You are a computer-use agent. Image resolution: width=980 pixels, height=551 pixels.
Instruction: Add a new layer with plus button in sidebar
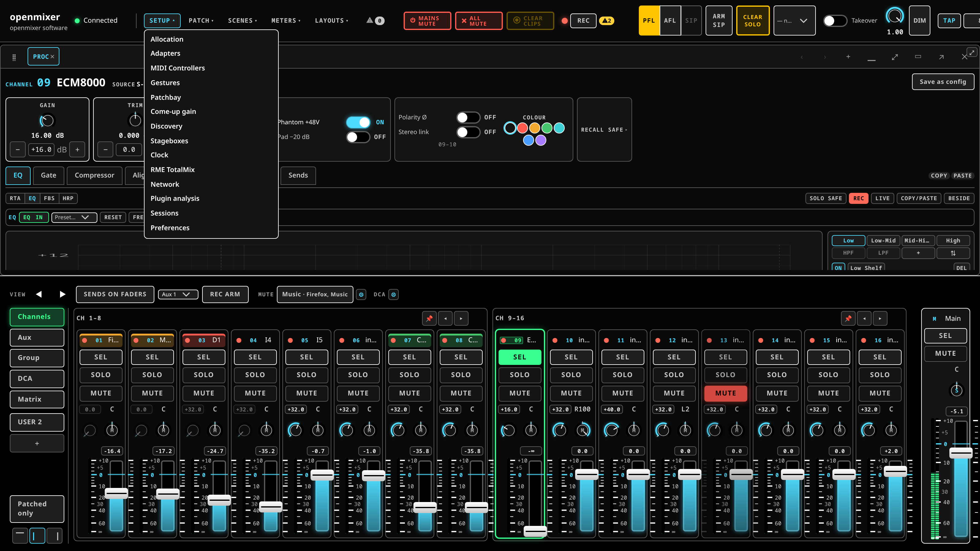(37, 443)
